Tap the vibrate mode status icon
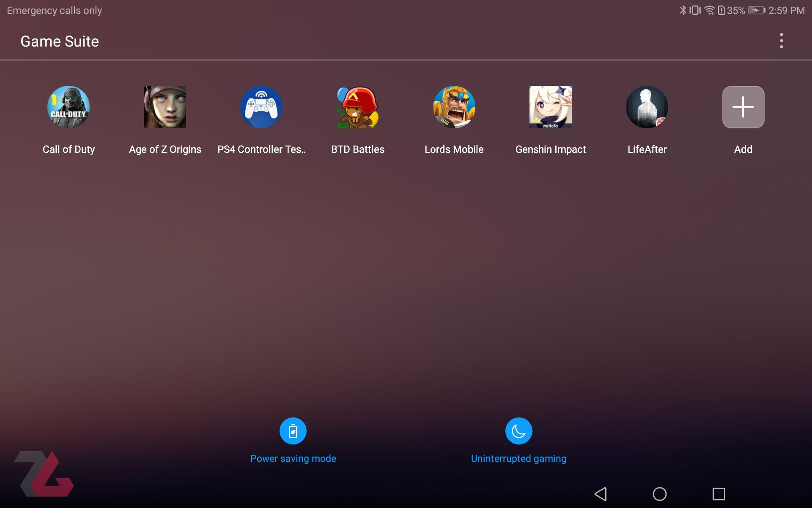This screenshot has height=508, width=812. click(x=695, y=10)
